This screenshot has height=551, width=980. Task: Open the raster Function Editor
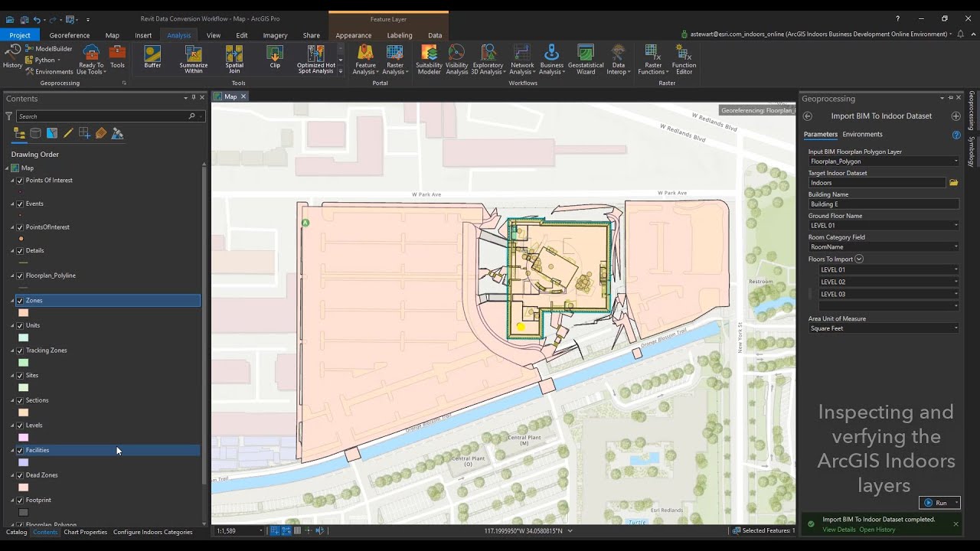click(684, 59)
